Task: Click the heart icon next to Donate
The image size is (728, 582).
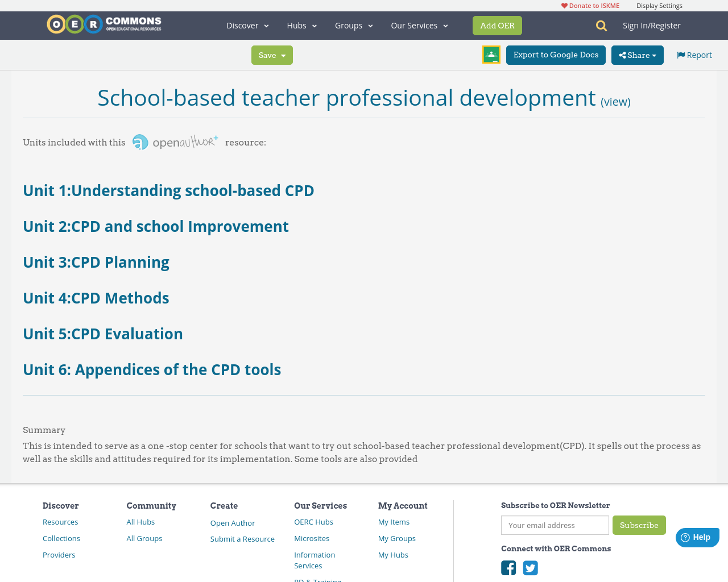Action: coord(564,5)
